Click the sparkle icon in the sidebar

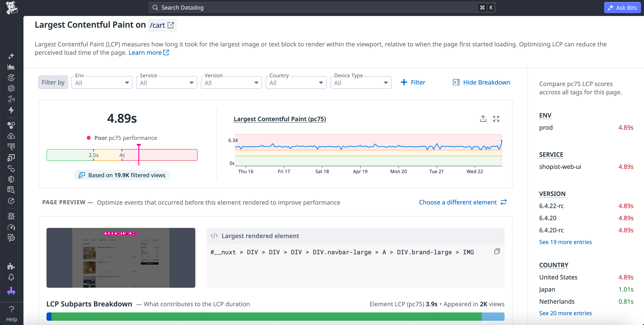tap(11, 56)
